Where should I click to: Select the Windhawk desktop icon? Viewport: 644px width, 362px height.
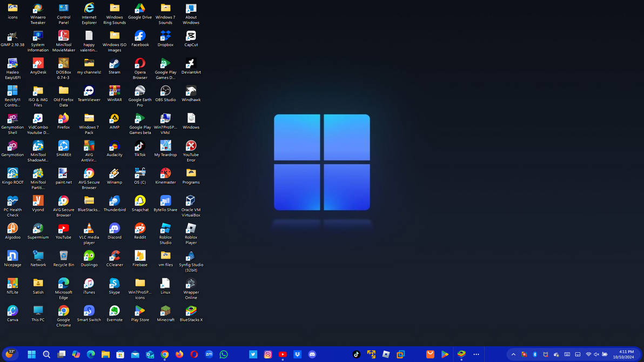[191, 93]
